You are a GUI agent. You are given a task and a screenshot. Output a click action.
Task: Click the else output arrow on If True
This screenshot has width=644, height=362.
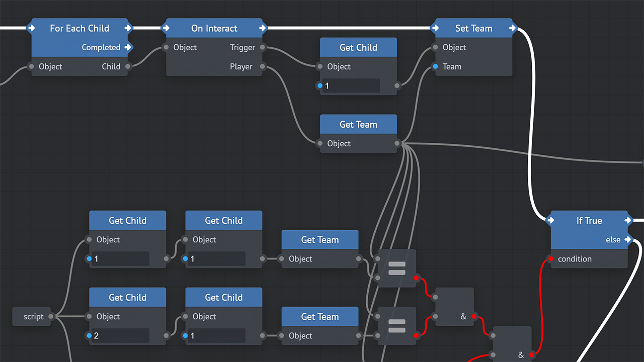pyautogui.click(x=627, y=240)
